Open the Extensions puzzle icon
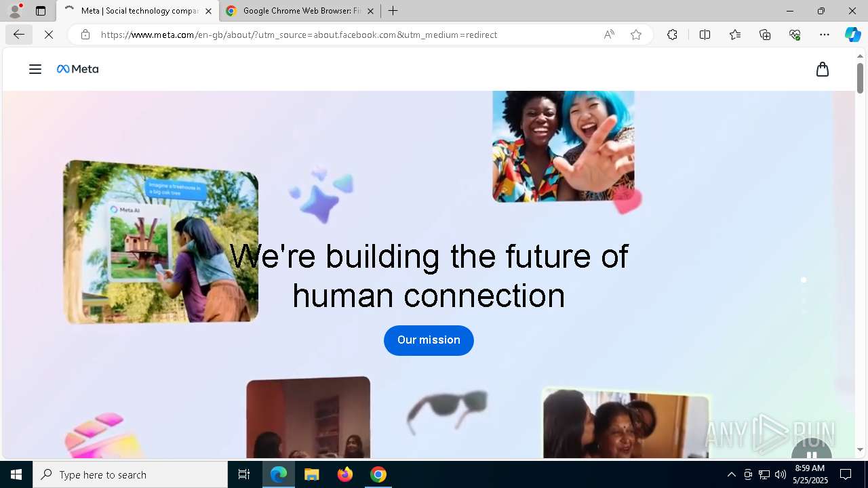 [672, 35]
